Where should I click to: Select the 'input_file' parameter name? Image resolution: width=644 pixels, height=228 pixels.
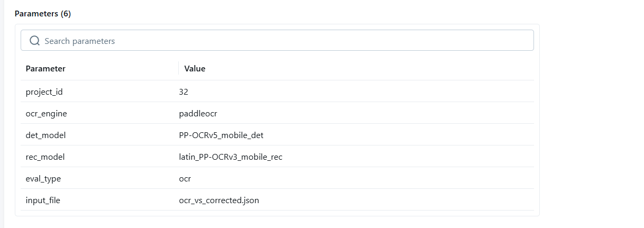43,200
